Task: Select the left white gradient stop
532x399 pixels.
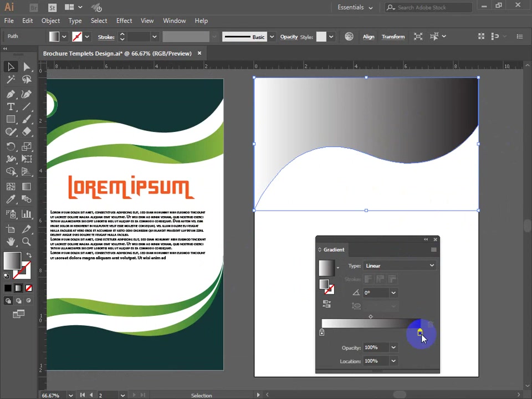Action: 321,332
